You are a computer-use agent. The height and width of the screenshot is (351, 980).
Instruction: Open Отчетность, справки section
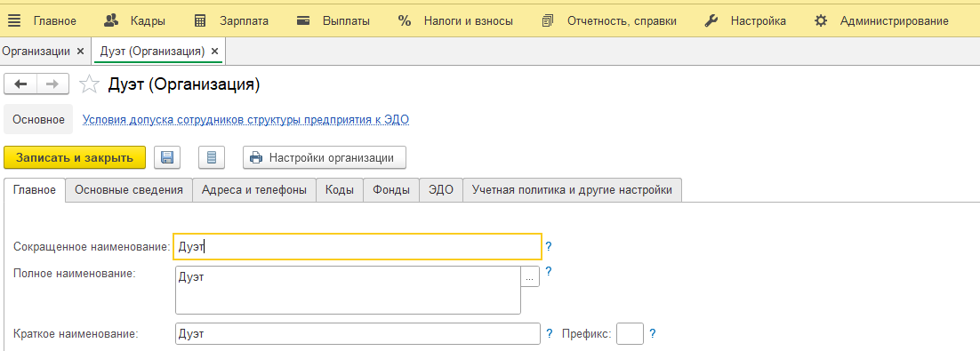[609, 20]
